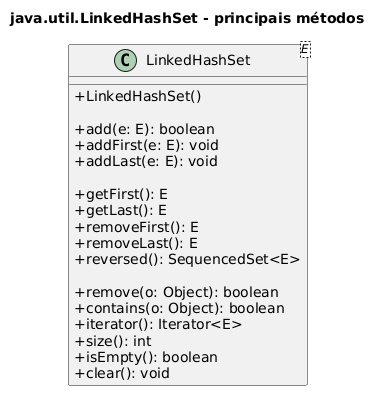Click the remove(o: Object) method
Viewport: 380px width, 397px height.
(x=177, y=292)
